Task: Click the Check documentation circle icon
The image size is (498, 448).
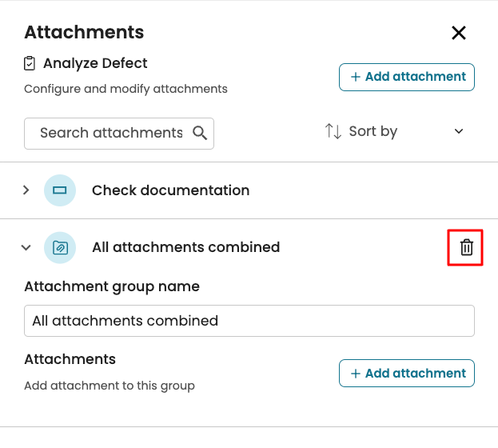Action: [x=60, y=190]
